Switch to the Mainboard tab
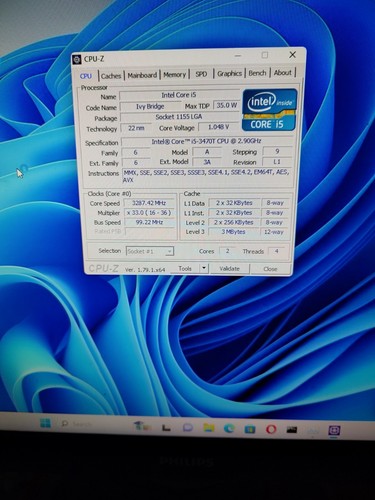 click(x=142, y=75)
